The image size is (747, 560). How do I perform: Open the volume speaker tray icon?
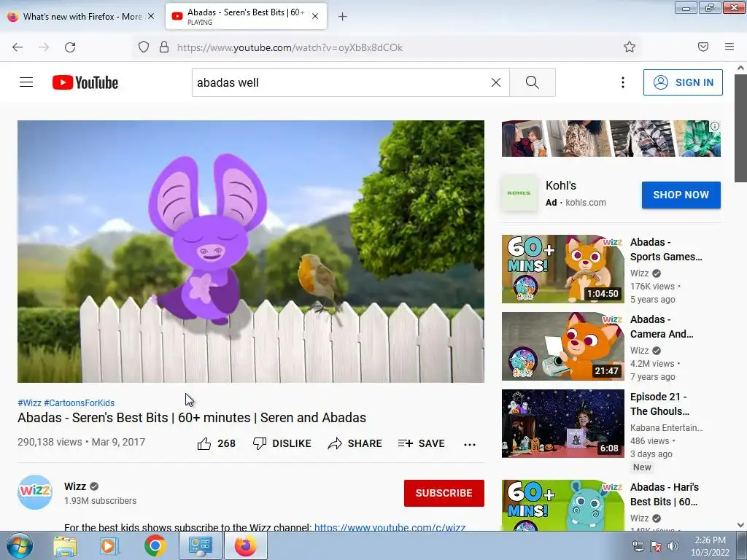tap(673, 547)
